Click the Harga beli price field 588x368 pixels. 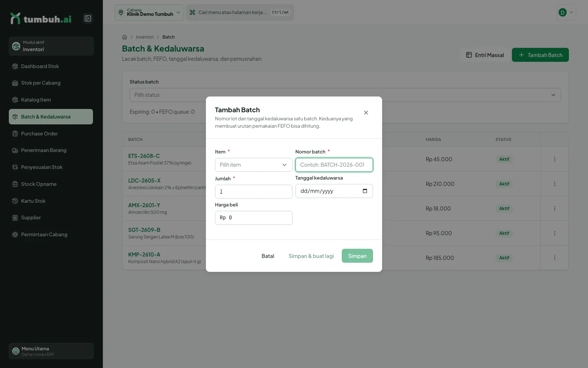(x=254, y=218)
